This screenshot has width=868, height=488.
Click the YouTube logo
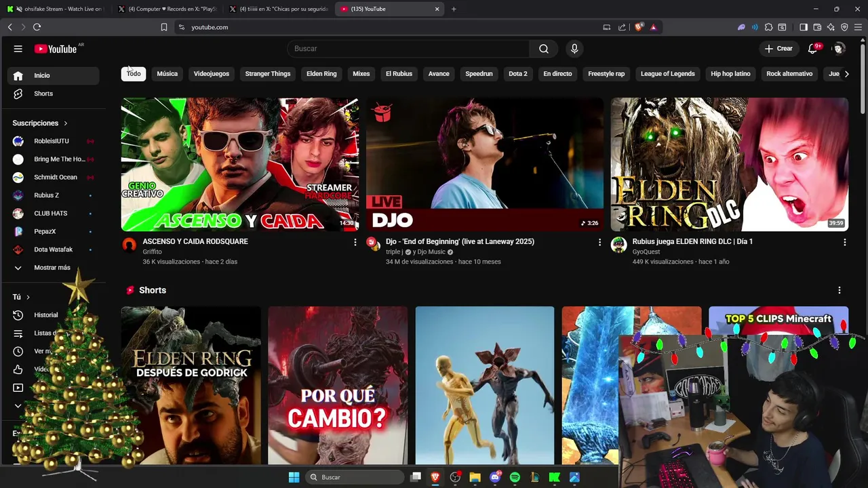pyautogui.click(x=56, y=49)
